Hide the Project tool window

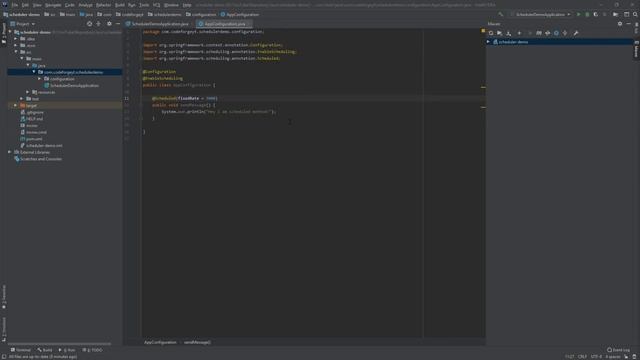[118, 24]
